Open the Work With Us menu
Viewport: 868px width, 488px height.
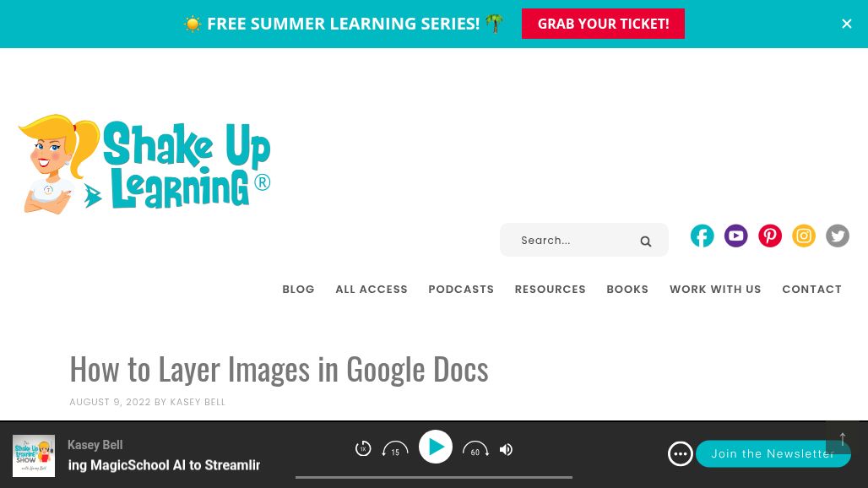click(715, 290)
